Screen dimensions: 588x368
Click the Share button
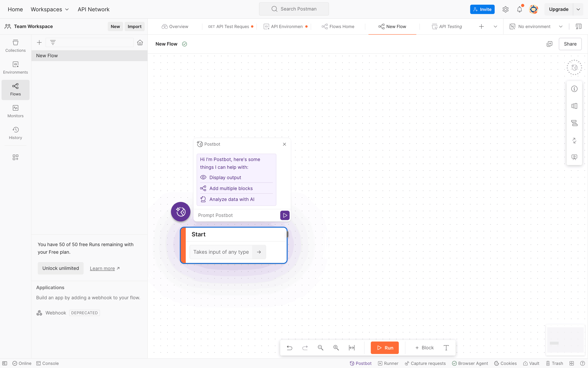coord(570,44)
